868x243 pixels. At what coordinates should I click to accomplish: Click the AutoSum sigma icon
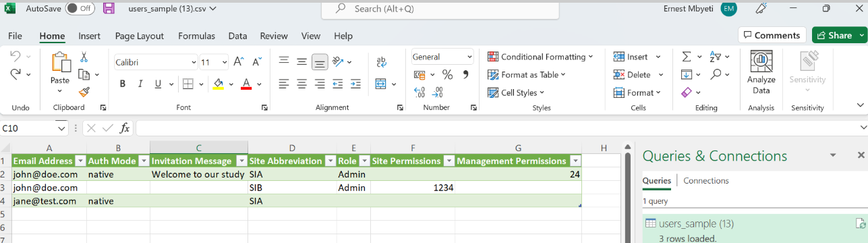pyautogui.click(x=687, y=57)
